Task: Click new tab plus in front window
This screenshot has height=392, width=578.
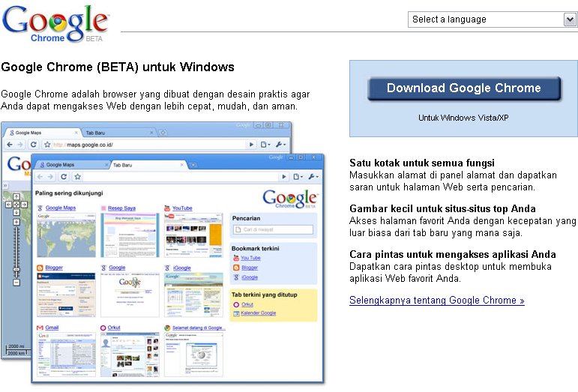Action: 193,165
